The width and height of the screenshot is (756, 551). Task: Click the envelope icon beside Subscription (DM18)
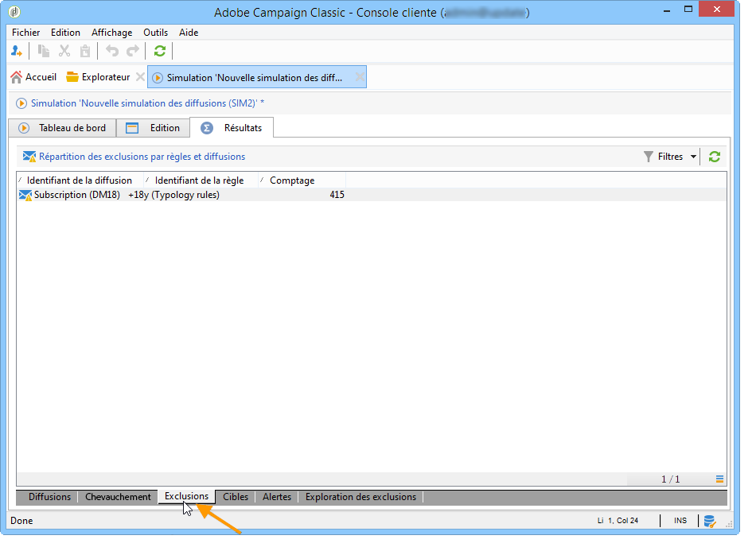pyautogui.click(x=25, y=195)
